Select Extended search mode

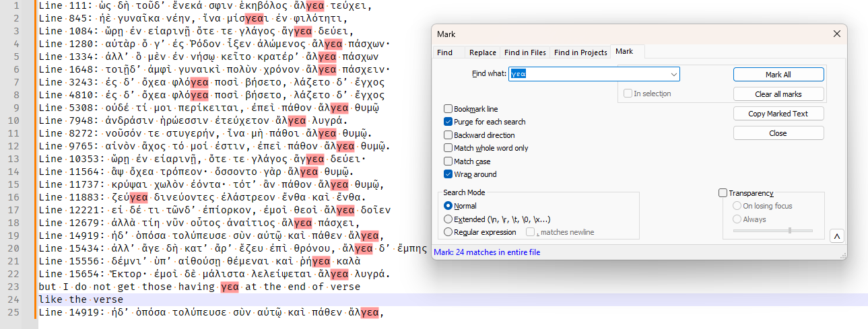(448, 219)
